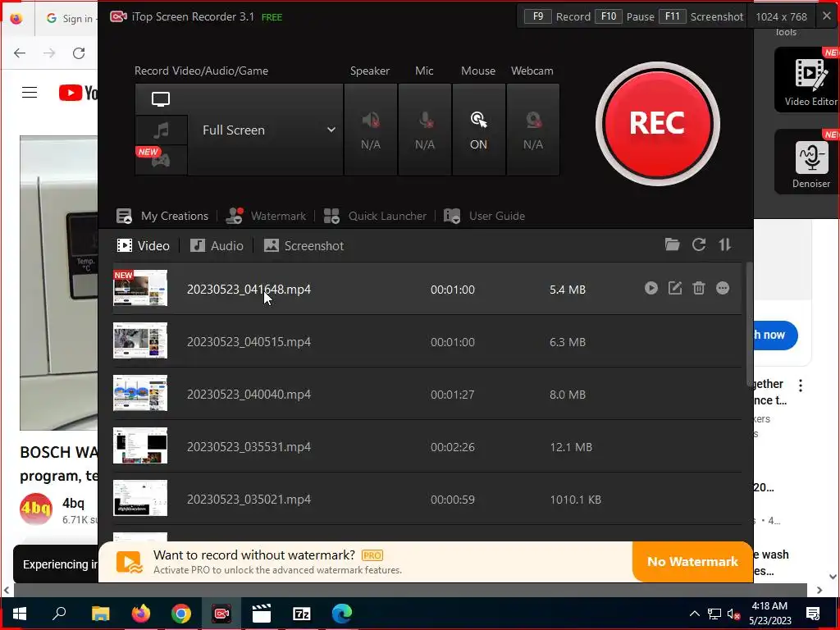This screenshot has height=630, width=840.
Task: Open Microsoft Edge from taskbar
Action: coord(342,614)
